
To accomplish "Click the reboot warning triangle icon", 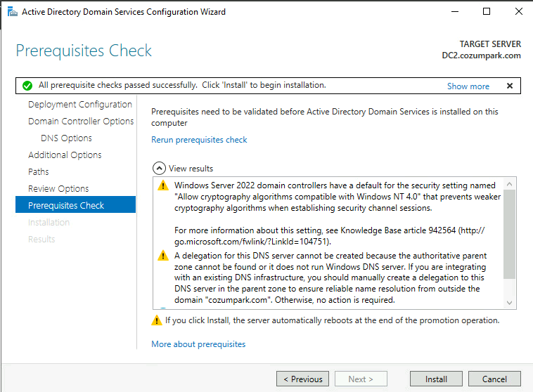I will point(157,320).
